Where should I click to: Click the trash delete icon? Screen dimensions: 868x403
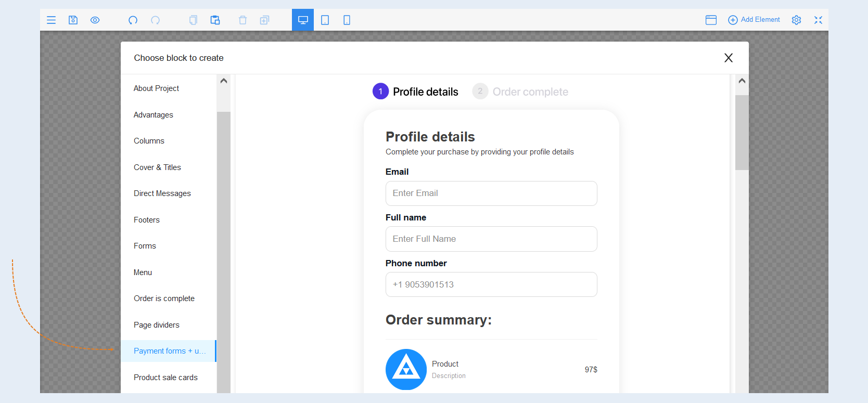pos(242,20)
